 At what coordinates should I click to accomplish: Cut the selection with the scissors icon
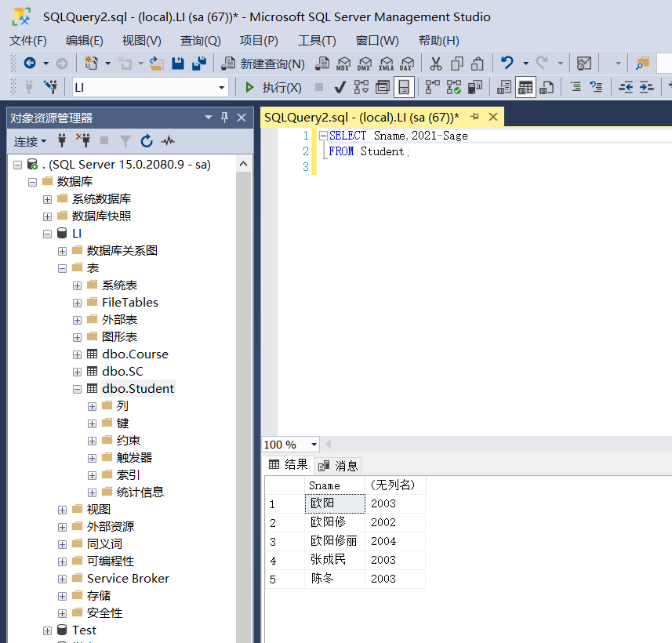436,64
